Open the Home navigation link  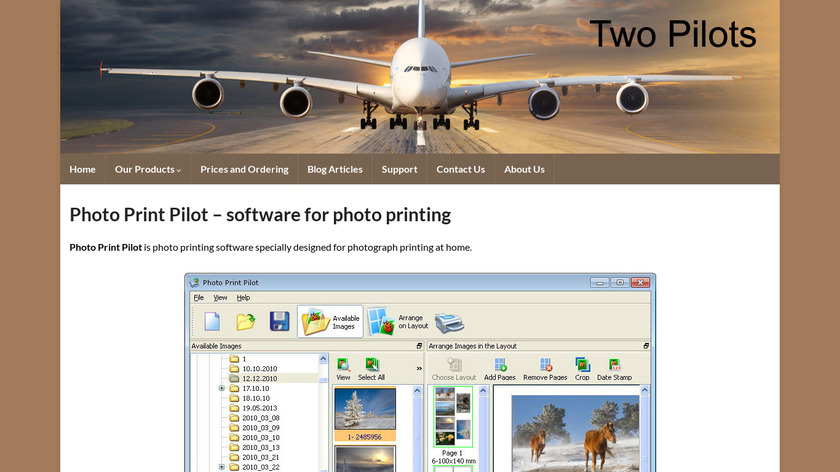pyautogui.click(x=82, y=169)
